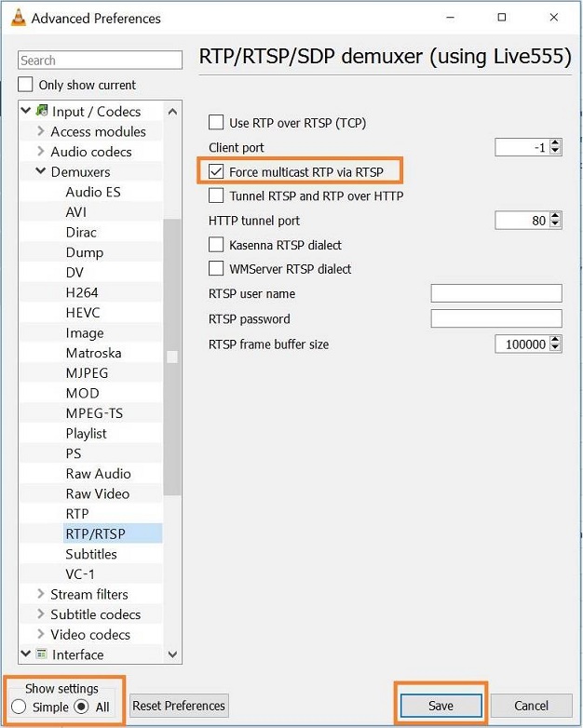The width and height of the screenshot is (583, 728).
Task: Check Tunnel RTSP and RTP over HTTP
Action: pyautogui.click(x=216, y=196)
